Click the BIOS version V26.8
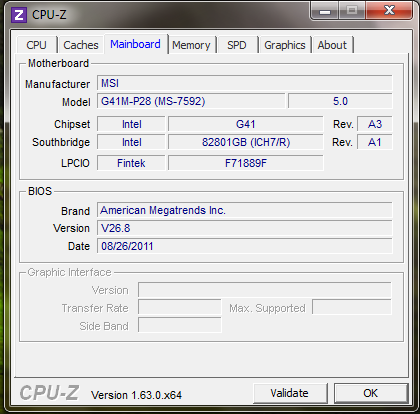Screen dimensions: 420x414 pyautogui.click(x=245, y=228)
